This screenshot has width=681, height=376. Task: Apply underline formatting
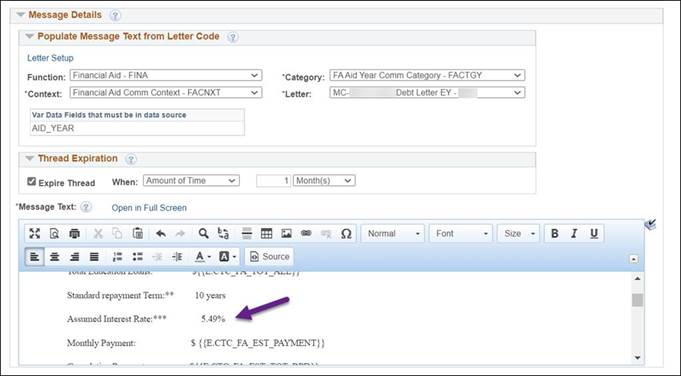coord(594,234)
